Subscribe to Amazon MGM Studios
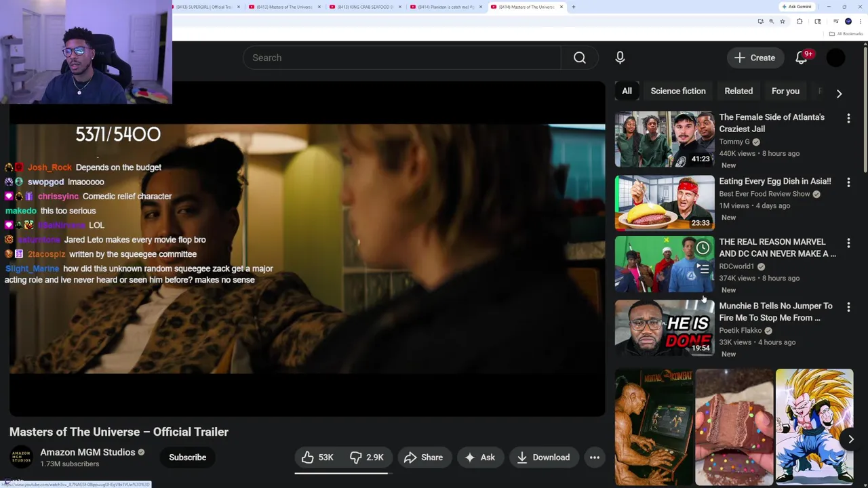This screenshot has width=868, height=488. point(187,457)
